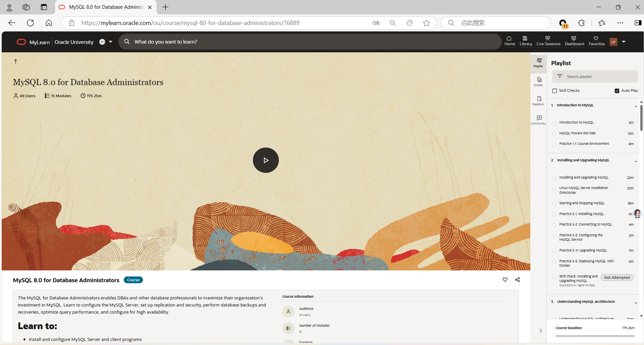Viewport: 644px width, 345px height.
Task: Open Skill Check: Installing and Upgrading MySQL
Action: [x=578, y=278]
